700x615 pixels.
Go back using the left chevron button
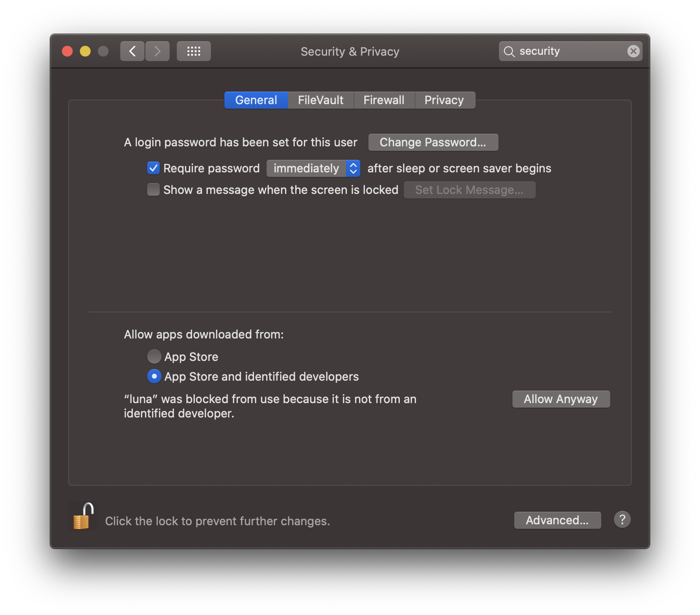coord(132,51)
